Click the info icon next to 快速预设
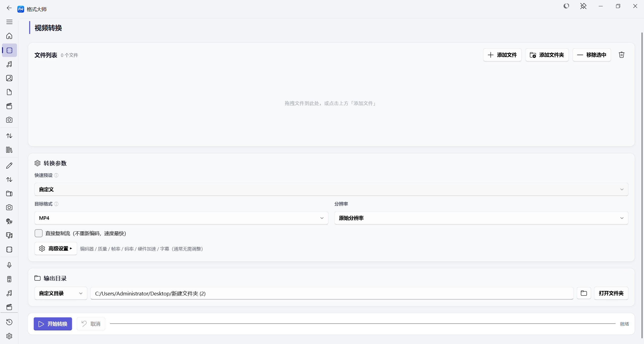This screenshot has height=344, width=644. 56,176
